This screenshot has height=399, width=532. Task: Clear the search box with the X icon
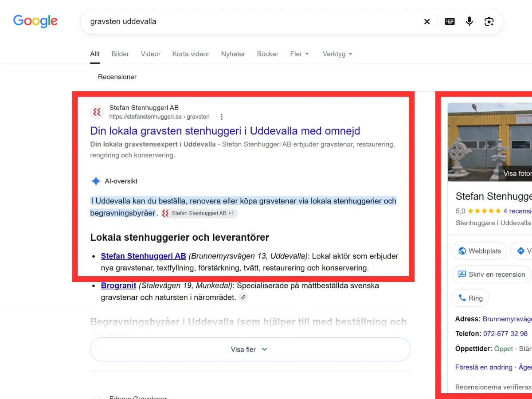point(427,21)
